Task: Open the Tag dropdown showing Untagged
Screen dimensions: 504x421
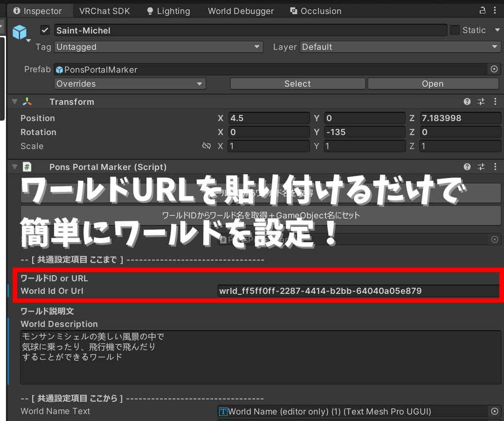Action: (158, 47)
